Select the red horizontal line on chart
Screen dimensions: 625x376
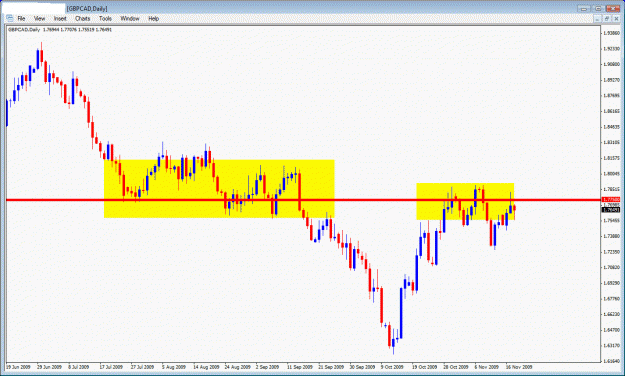[x=303, y=200]
